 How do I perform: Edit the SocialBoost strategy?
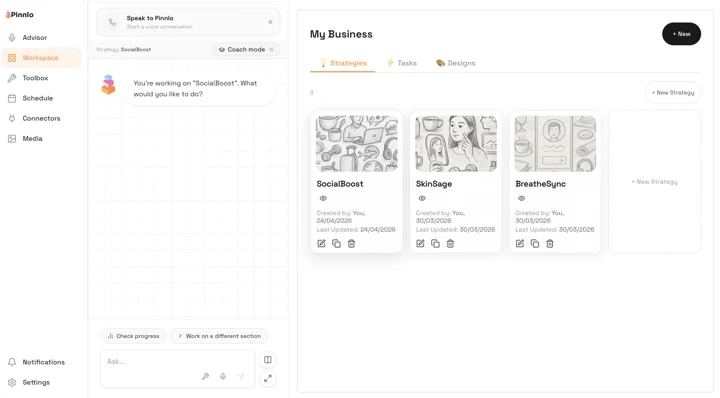[x=321, y=244]
